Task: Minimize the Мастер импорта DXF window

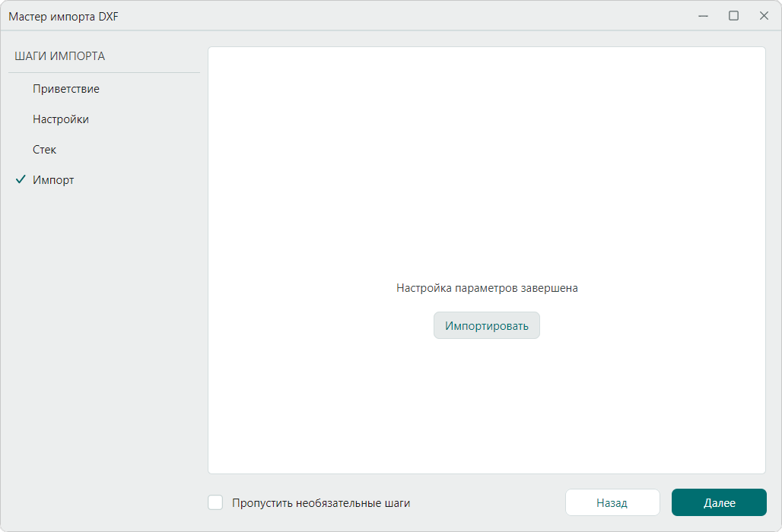Action: (703, 16)
